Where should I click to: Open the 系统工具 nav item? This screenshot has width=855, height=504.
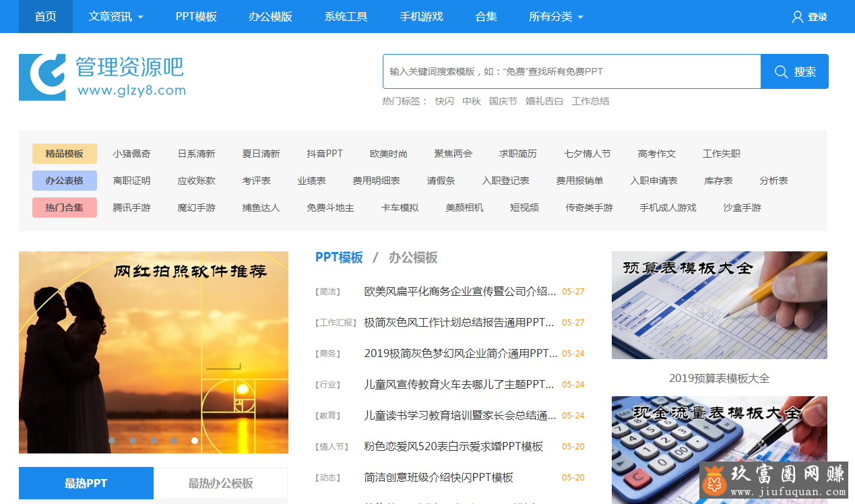click(x=346, y=17)
